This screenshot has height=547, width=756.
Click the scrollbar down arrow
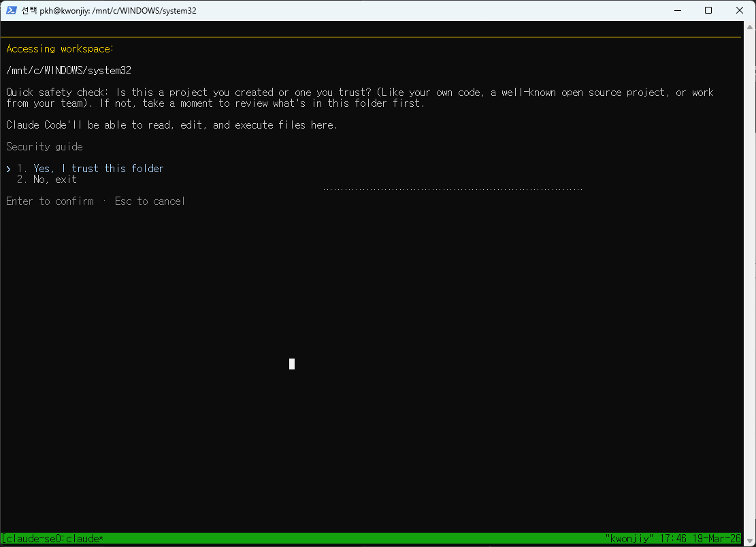[x=750, y=541]
